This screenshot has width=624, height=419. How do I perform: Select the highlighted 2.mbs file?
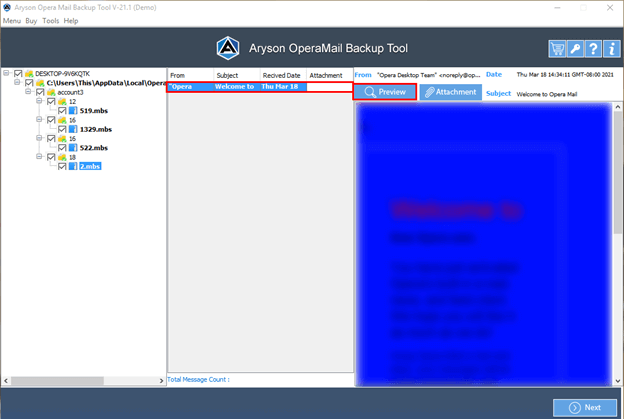[90, 166]
